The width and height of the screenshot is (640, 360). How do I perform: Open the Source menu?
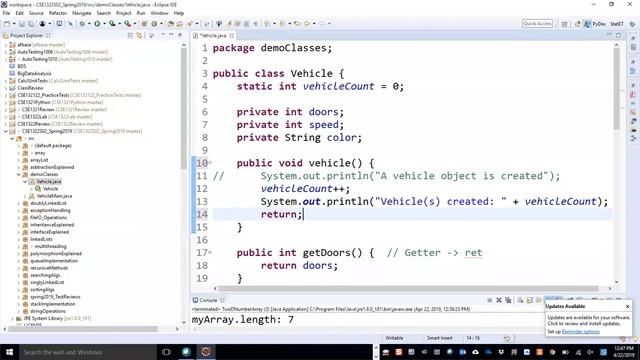point(36,13)
